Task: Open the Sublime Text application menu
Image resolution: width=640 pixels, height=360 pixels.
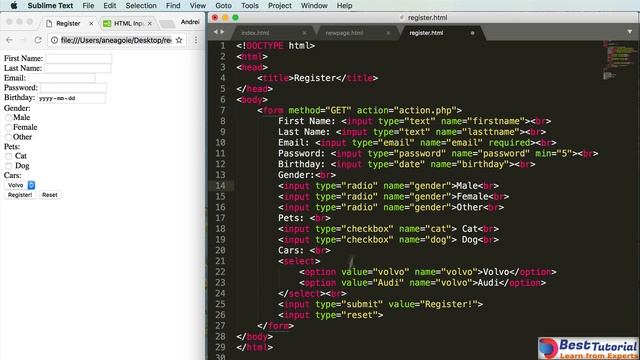Action: point(50,6)
